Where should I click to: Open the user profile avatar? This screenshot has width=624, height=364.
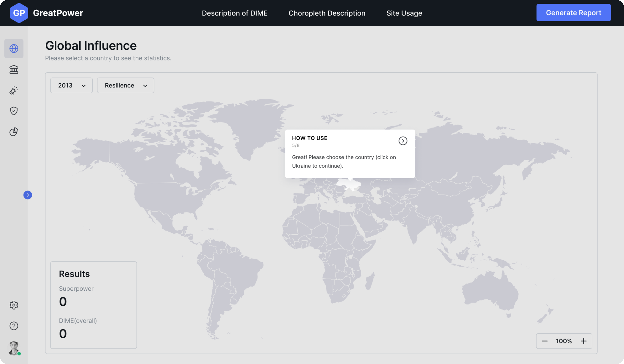[x=14, y=348]
